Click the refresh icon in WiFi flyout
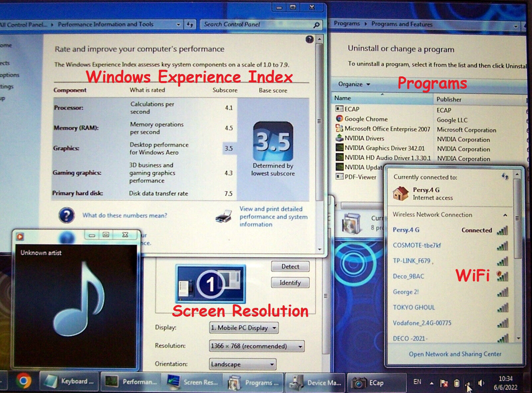This screenshot has height=393, width=532. 505,176
